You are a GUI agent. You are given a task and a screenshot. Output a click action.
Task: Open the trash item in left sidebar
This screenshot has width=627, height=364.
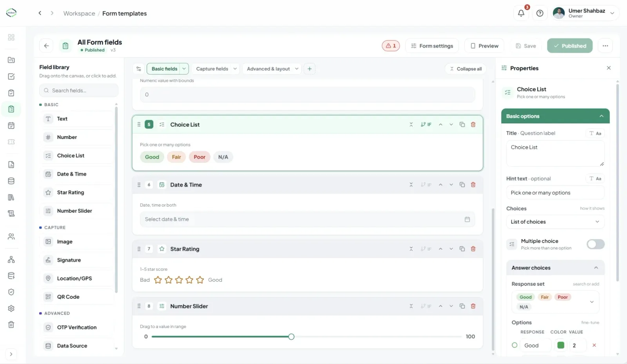pyautogui.click(x=11, y=324)
